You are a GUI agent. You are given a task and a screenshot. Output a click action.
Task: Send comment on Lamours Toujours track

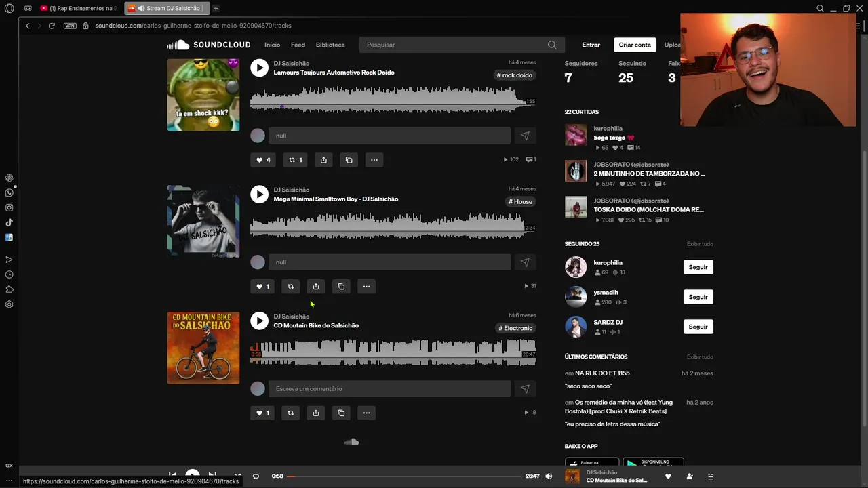[525, 136]
